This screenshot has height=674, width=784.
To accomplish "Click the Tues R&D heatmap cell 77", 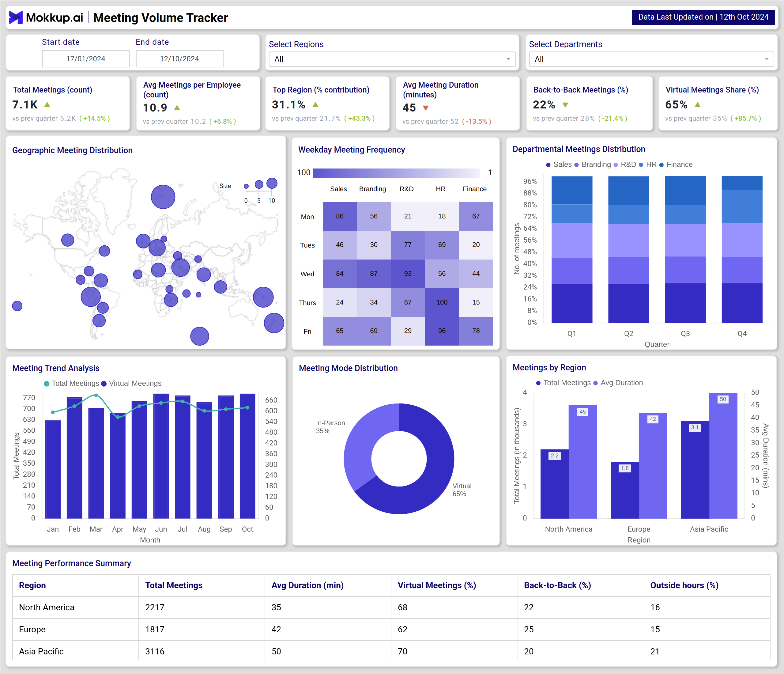I will pyautogui.click(x=408, y=245).
